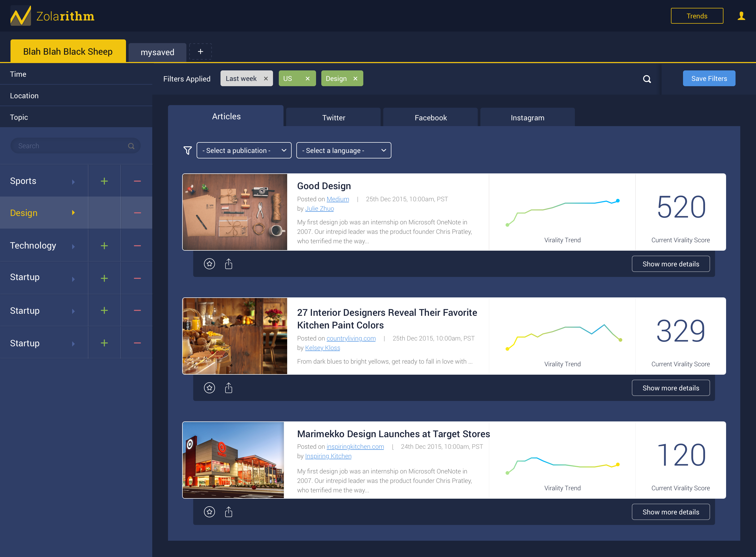756x557 pixels.
Task: Favorite the Marimekko Design Launches article
Action: click(209, 512)
